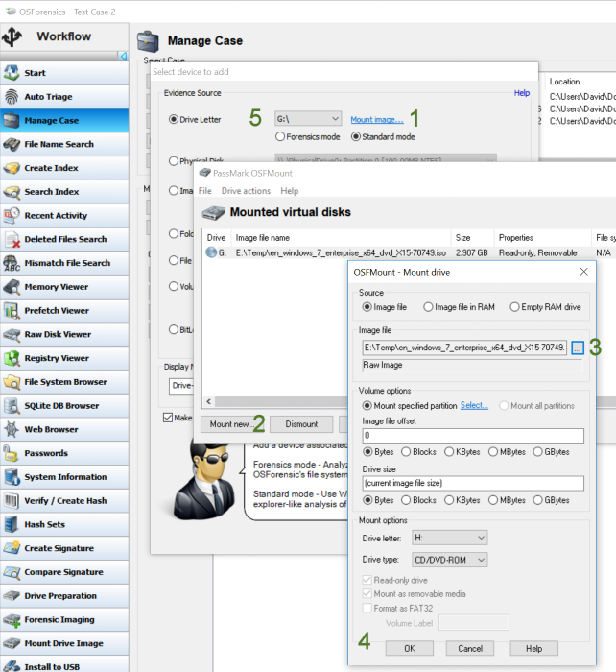Launch the Prefetch Viewer
This screenshot has width=616, height=672.
[64, 311]
